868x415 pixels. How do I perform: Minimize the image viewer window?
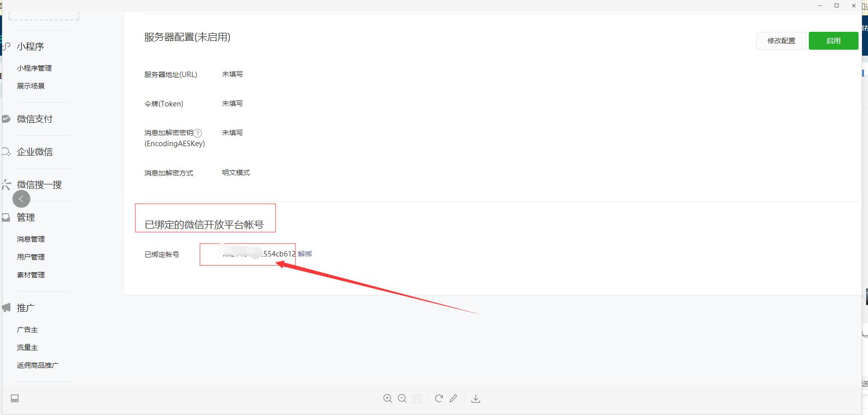(x=820, y=5)
